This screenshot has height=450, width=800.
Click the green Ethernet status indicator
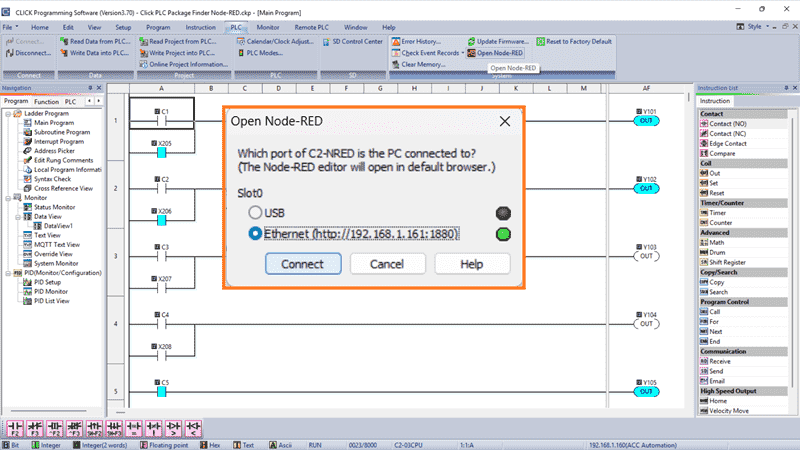(502, 235)
